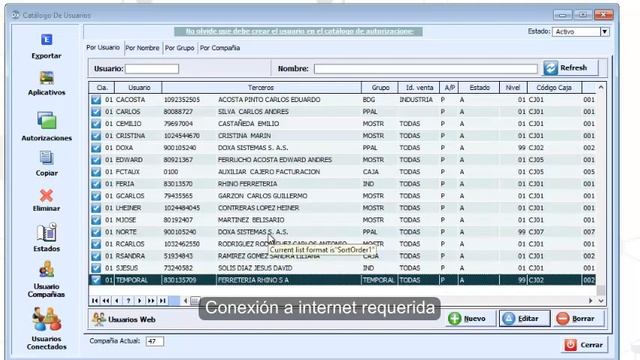Open the authorization catalog reminder link
640x360 pixels.
298,31
